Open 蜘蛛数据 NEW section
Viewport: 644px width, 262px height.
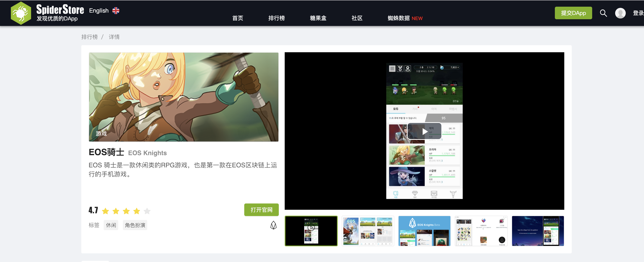(x=405, y=18)
